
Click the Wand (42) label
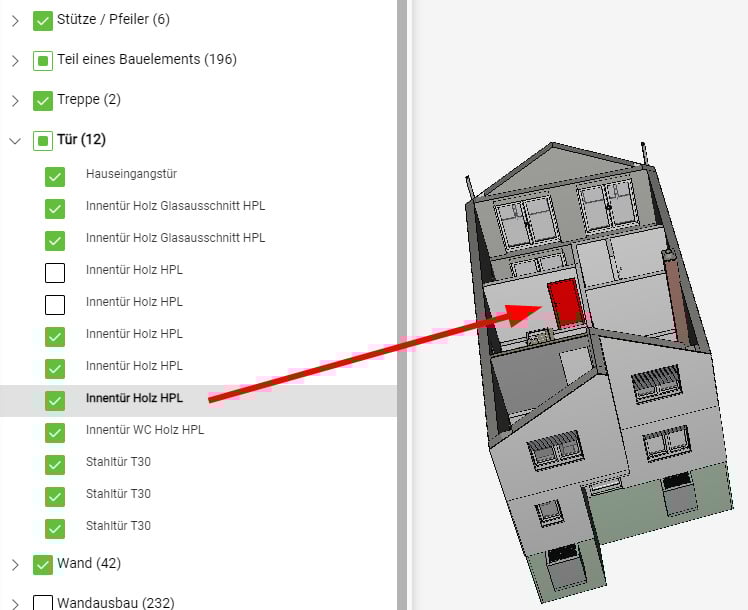point(89,563)
